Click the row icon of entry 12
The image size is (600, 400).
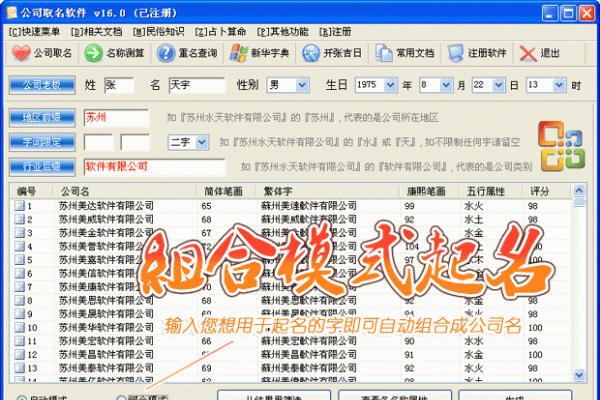click(19, 354)
